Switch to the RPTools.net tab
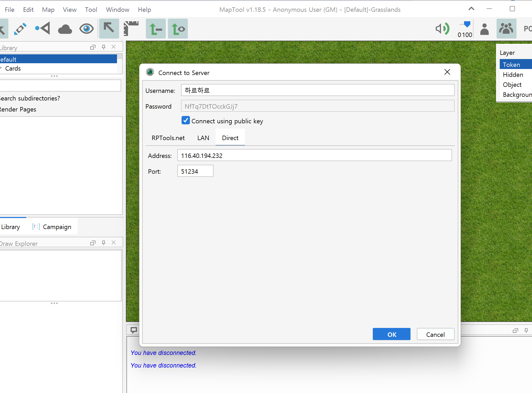The width and height of the screenshot is (532, 393). point(168,138)
